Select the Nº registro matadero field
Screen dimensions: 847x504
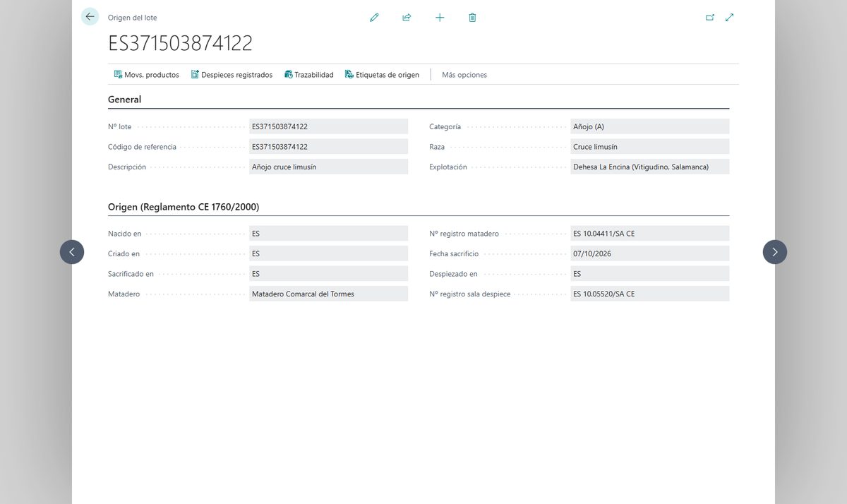pyautogui.click(x=650, y=234)
